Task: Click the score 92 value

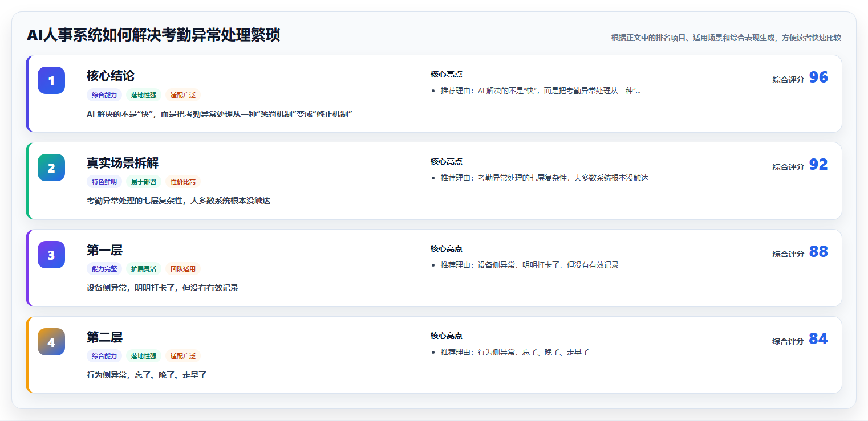Action: point(818,165)
